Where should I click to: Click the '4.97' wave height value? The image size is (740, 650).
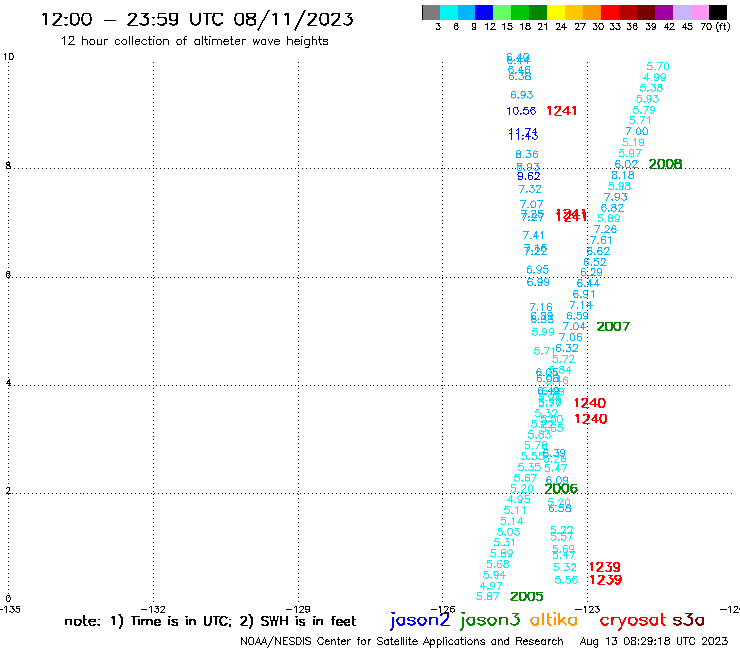pos(491,586)
